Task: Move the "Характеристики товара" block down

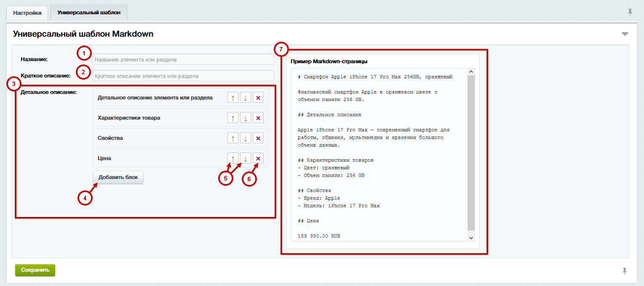Action: pos(245,118)
